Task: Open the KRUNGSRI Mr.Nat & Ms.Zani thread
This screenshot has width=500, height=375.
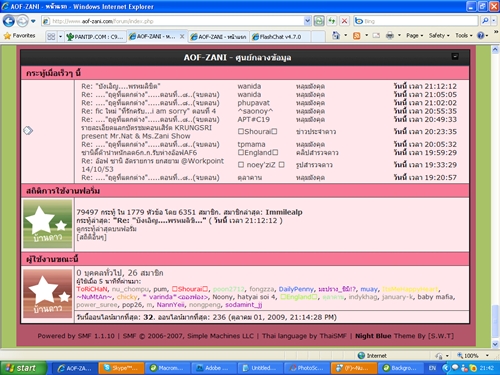Action: click(147, 132)
